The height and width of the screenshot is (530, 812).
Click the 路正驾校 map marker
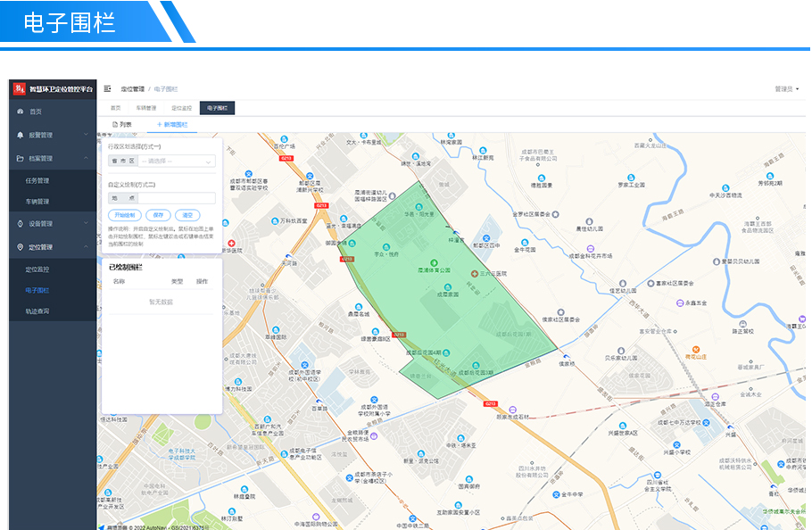[743, 324]
